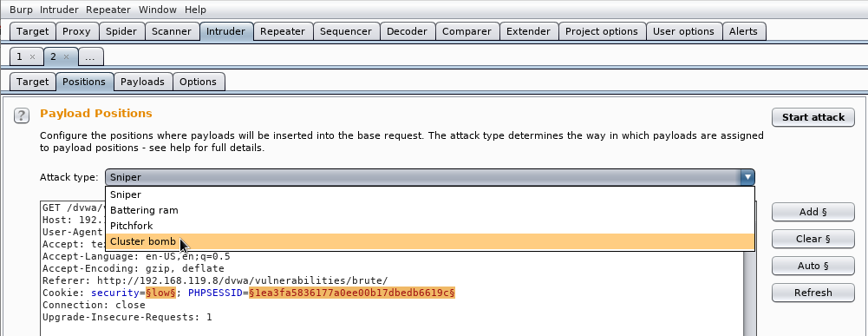Select Cluster bomb attack type
868x336 pixels.
(429, 241)
